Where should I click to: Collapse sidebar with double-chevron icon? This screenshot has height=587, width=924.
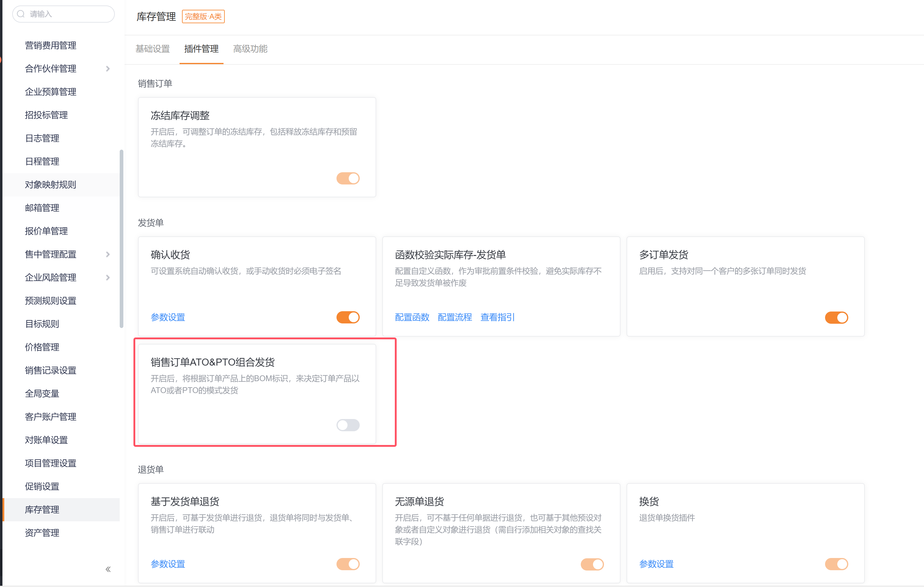[x=108, y=569]
